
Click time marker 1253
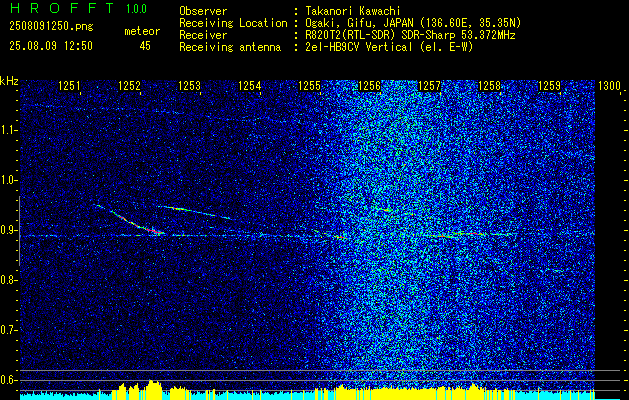point(189,86)
